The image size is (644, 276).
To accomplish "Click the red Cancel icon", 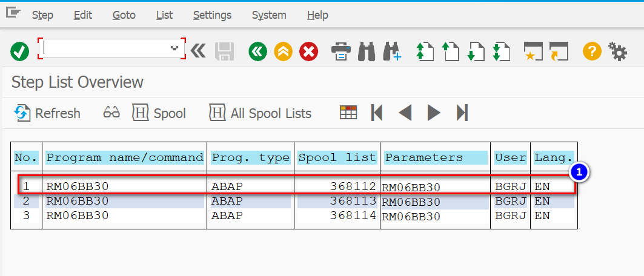I will 309,52.
